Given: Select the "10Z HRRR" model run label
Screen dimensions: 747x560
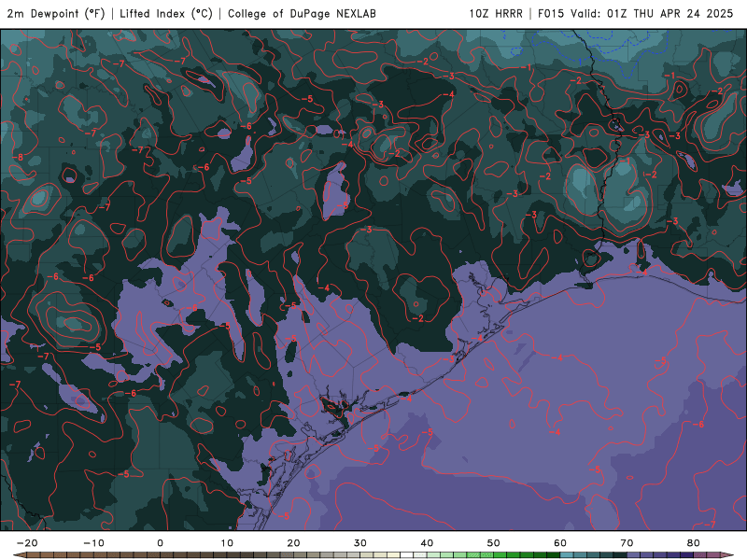Looking at the screenshot, I should click(496, 14).
